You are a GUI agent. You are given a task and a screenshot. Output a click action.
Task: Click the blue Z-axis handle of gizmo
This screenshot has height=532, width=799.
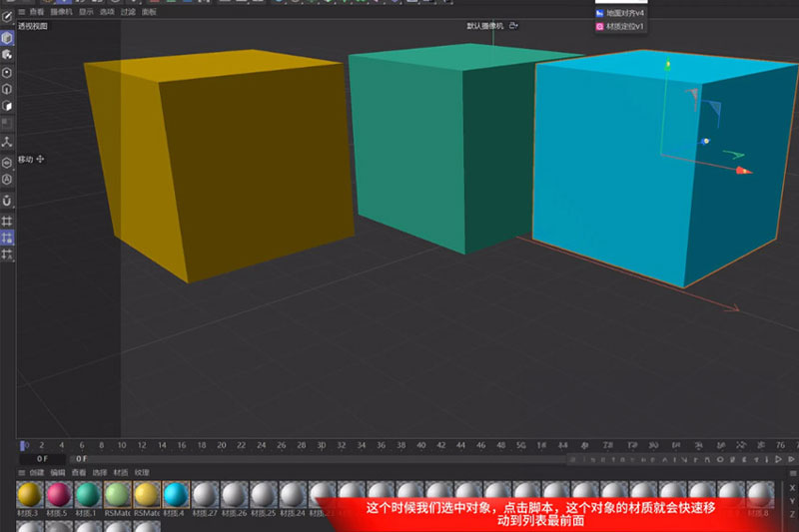tap(705, 141)
